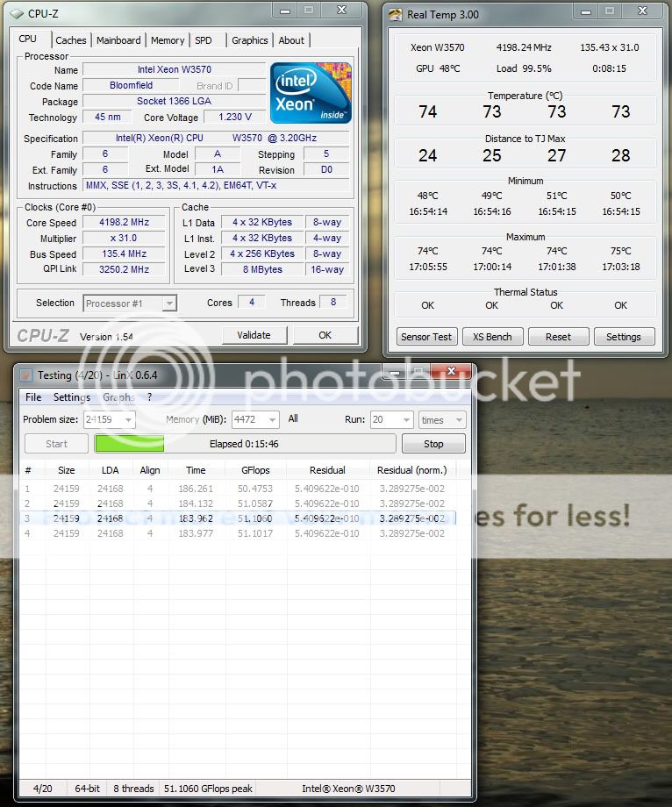Click the Bloomfield code name field
The image size is (672, 807).
[131, 85]
